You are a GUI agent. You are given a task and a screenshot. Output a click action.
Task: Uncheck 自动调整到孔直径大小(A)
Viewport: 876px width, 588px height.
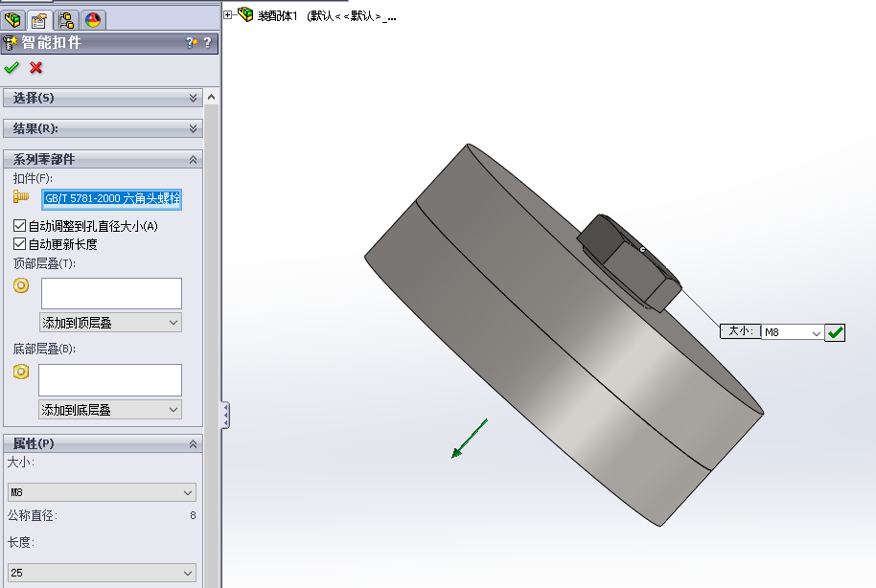(19, 226)
